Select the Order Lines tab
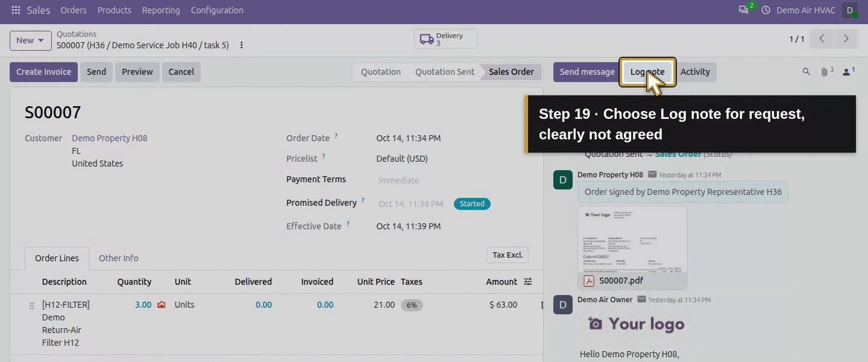 (x=57, y=258)
